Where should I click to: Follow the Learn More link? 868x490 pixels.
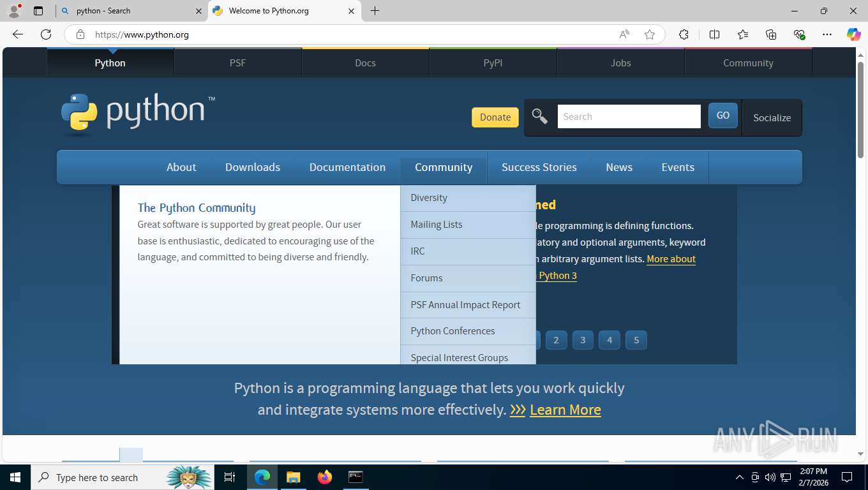(565, 410)
